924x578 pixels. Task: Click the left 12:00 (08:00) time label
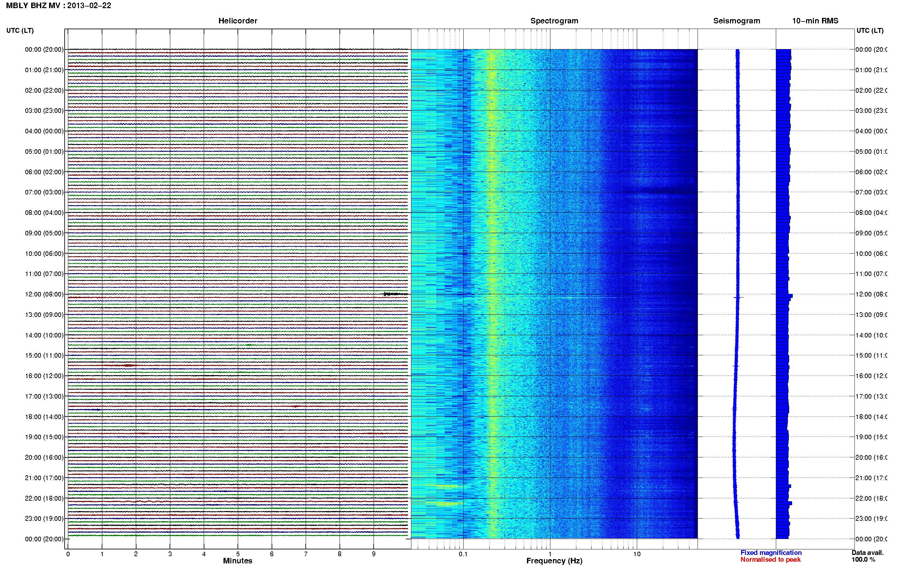44,294
